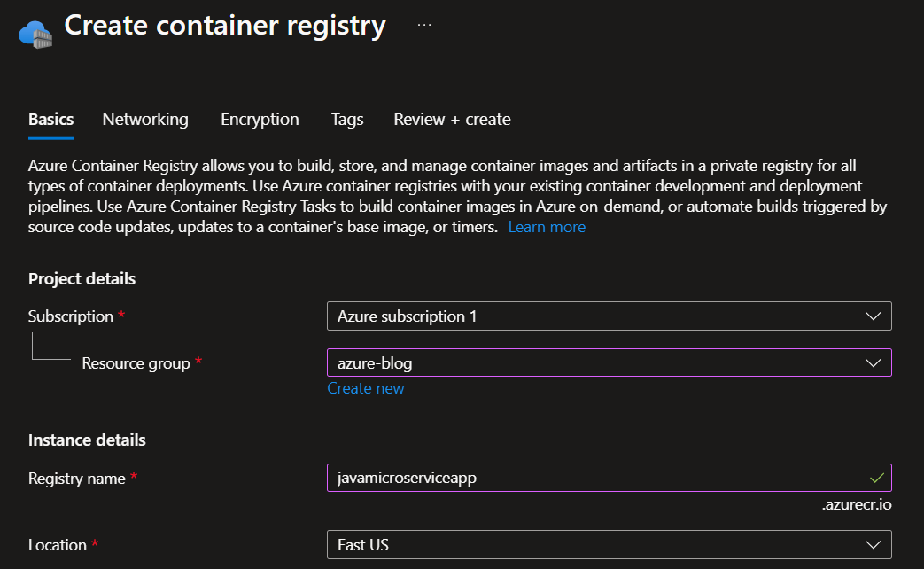Open the more options ellipsis menu
This screenshot has height=569, width=924.
[424, 25]
